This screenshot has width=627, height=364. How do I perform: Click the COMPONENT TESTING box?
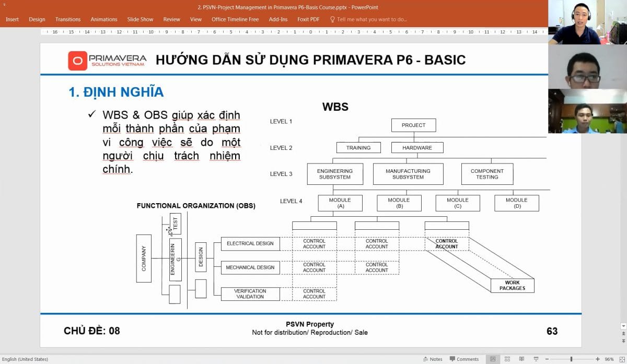pyautogui.click(x=487, y=174)
